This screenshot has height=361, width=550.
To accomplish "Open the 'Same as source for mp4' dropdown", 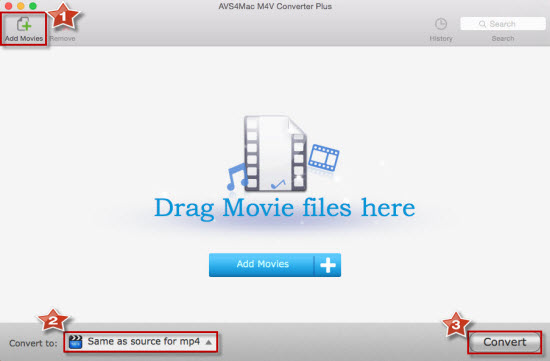I will coord(141,342).
